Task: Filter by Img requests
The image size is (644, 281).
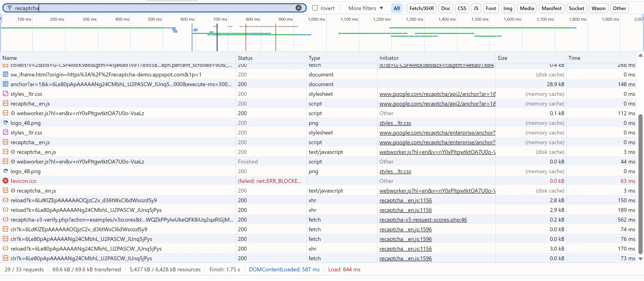Action: pos(508,8)
